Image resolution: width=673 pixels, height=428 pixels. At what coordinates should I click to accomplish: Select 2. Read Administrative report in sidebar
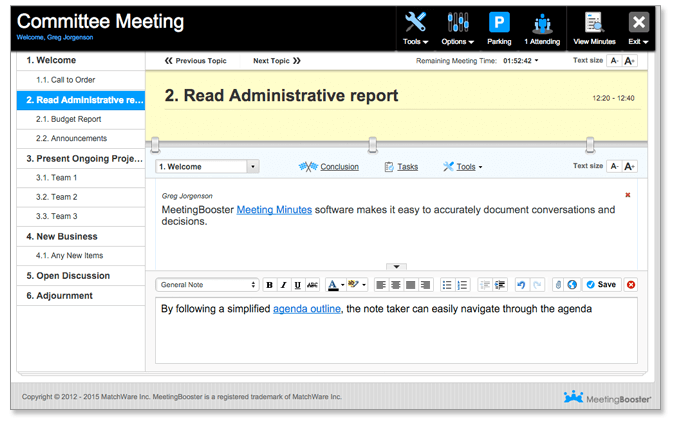tap(81, 100)
